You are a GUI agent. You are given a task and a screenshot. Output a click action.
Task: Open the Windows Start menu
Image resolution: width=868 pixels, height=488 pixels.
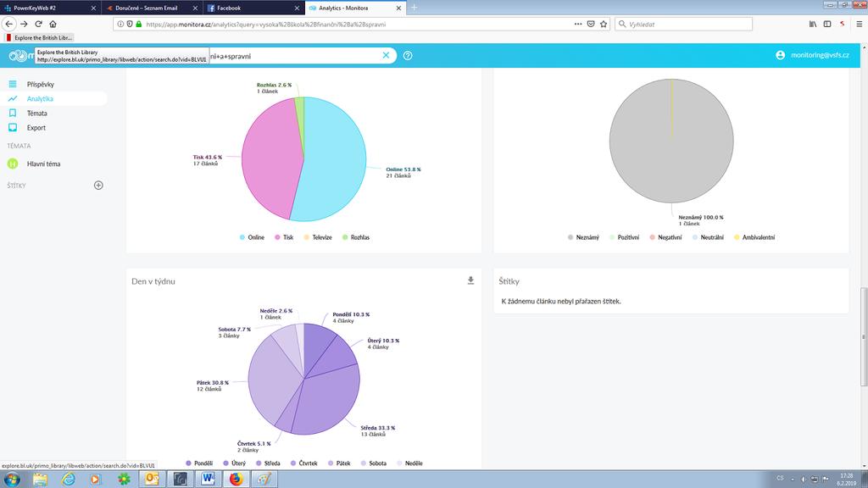[x=12, y=480]
